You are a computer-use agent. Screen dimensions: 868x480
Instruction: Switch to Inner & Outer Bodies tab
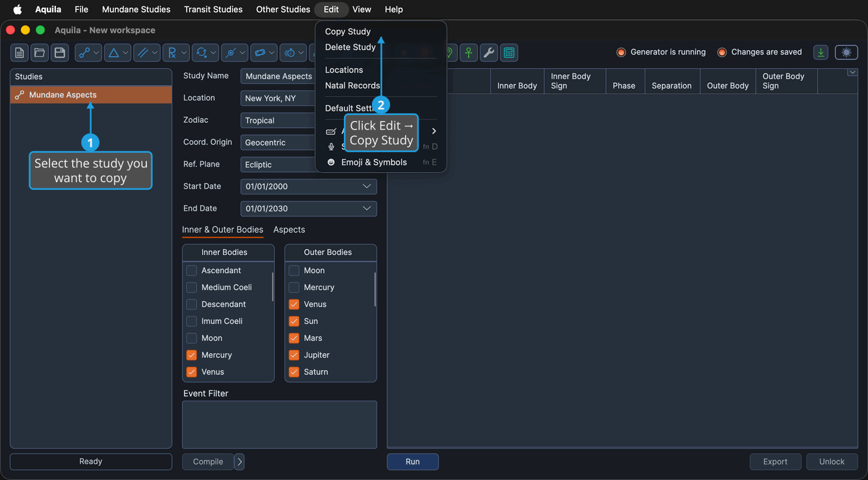pyautogui.click(x=222, y=230)
